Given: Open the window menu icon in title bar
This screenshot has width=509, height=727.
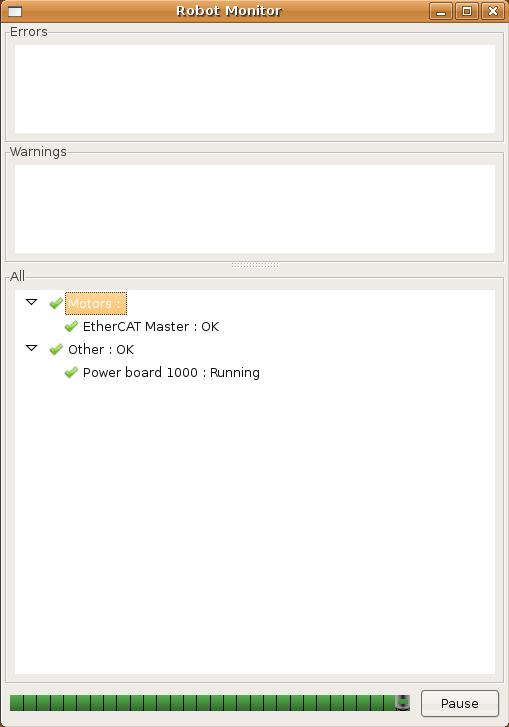Looking at the screenshot, I should point(15,11).
